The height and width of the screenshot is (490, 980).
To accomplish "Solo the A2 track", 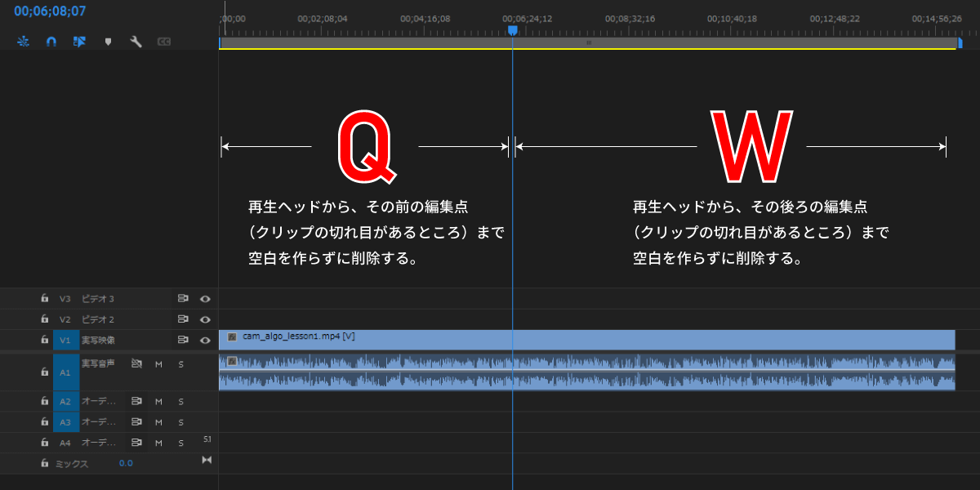I will (180, 402).
